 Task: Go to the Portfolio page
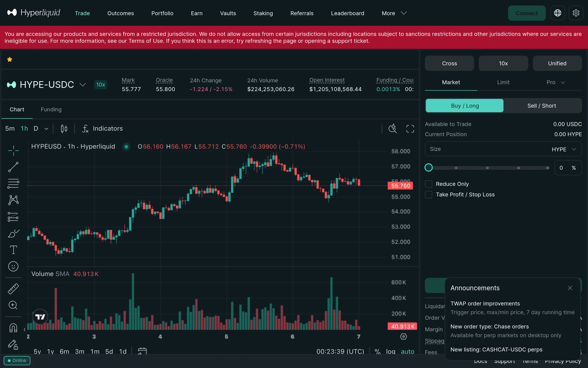[x=162, y=13]
